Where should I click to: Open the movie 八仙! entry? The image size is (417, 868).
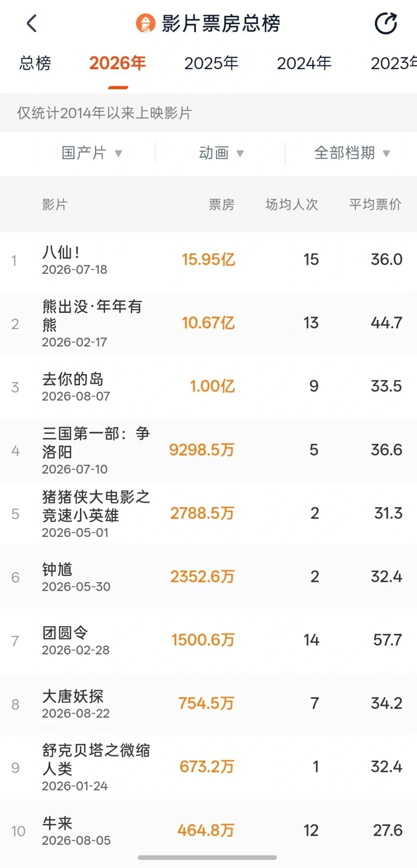tap(208, 260)
